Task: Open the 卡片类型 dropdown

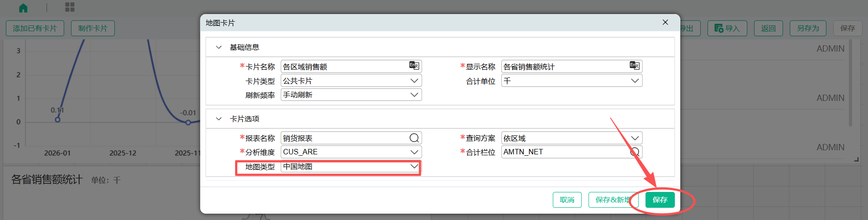Action: [x=351, y=81]
